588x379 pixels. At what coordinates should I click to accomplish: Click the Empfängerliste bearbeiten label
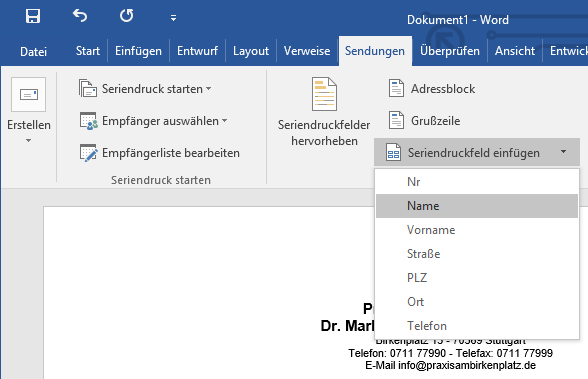(x=171, y=153)
